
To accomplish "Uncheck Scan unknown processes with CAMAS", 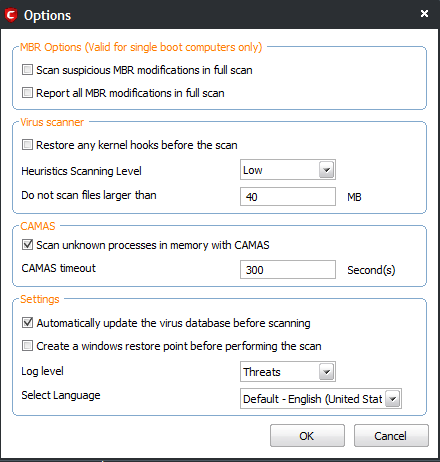I will click(27, 245).
